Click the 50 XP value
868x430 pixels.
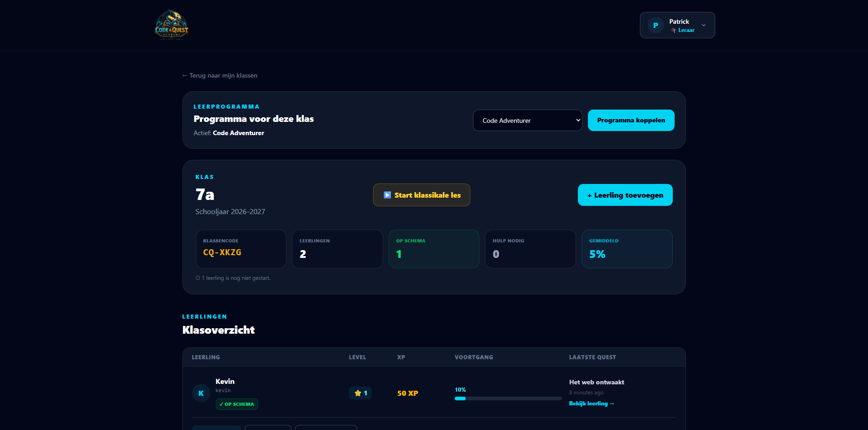coord(408,393)
